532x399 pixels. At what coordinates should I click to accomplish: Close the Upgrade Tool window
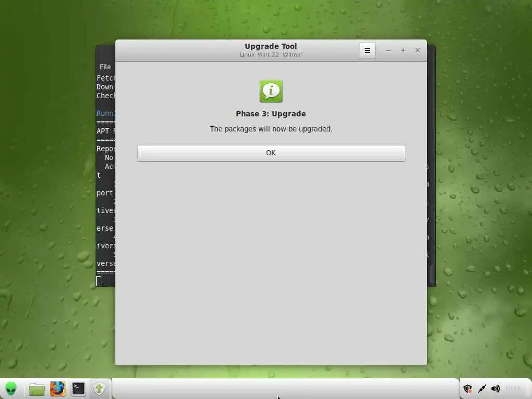coord(418,50)
